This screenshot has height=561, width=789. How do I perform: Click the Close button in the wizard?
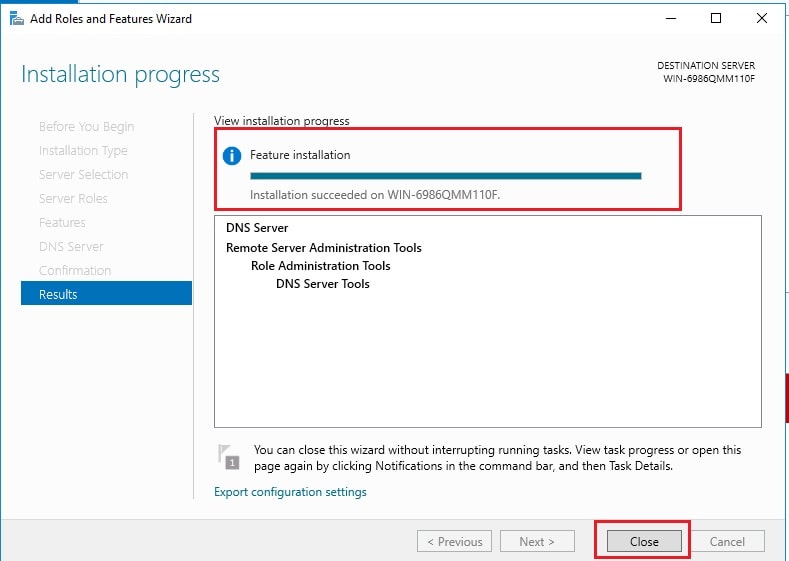[x=644, y=541]
